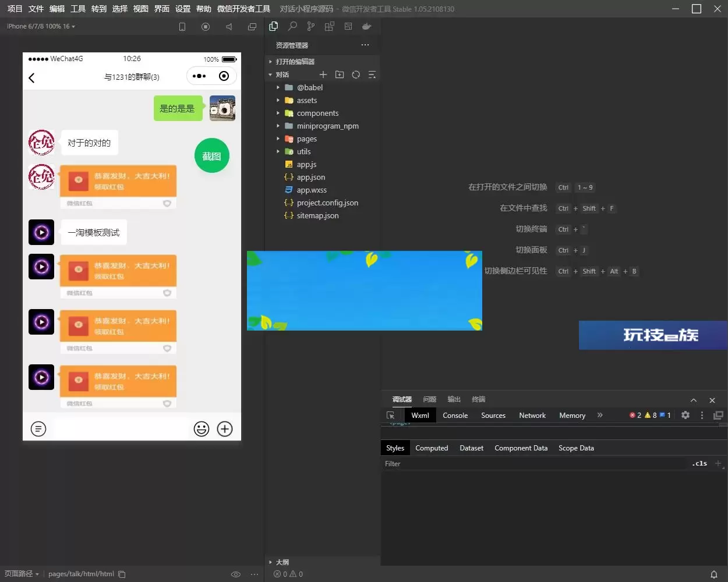Screen dimensions: 728x582
Task: Click the mini program close circle button
Action: click(224, 76)
